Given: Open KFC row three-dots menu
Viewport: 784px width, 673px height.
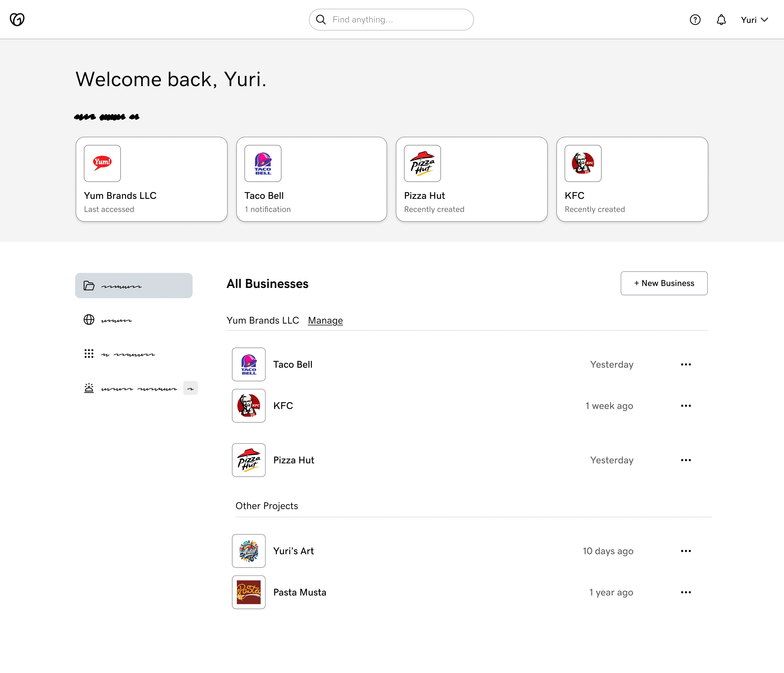Looking at the screenshot, I should coord(686,406).
